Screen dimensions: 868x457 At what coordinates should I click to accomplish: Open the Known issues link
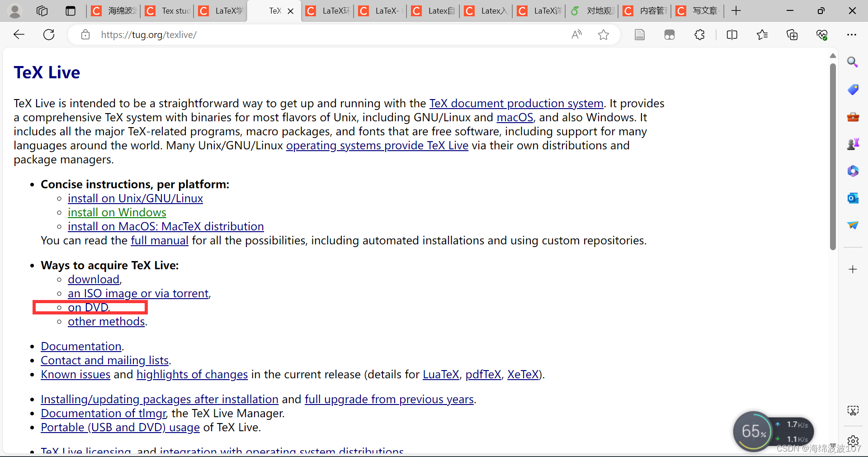point(75,374)
